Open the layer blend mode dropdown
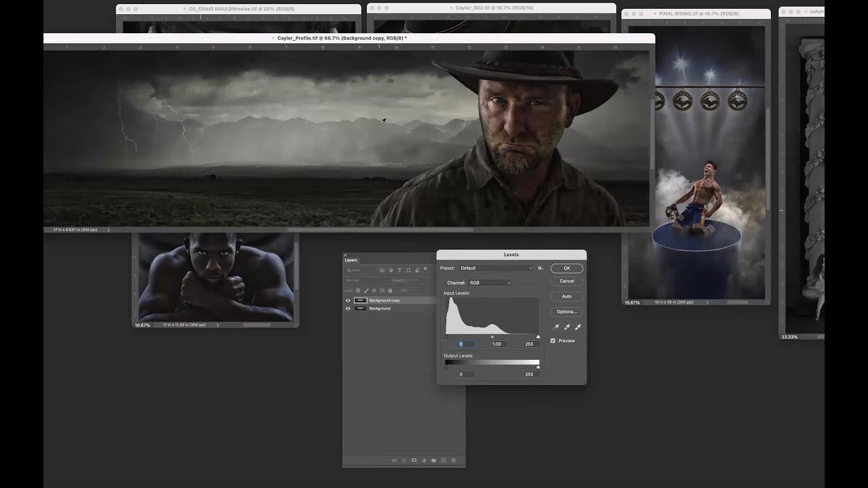 [366, 281]
